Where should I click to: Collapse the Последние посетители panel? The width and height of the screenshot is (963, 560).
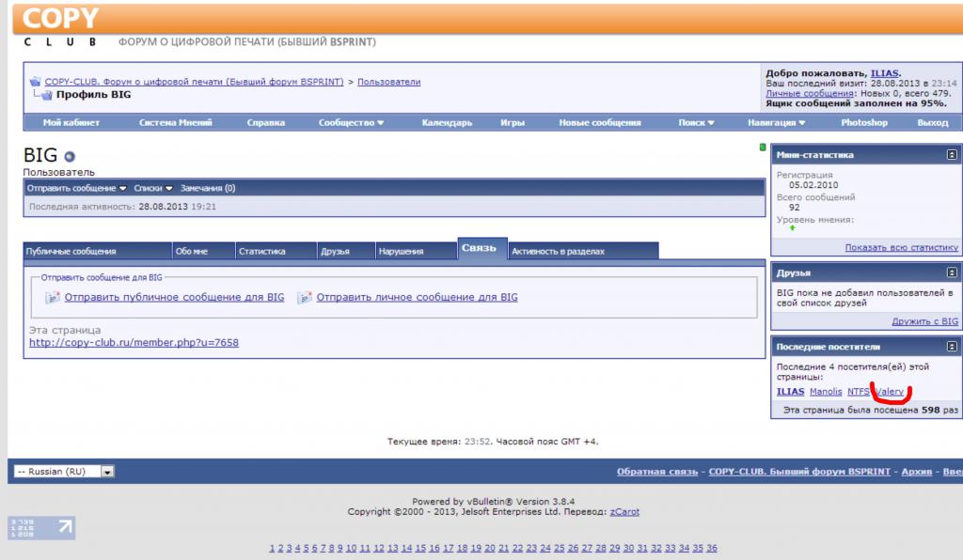[x=952, y=348]
